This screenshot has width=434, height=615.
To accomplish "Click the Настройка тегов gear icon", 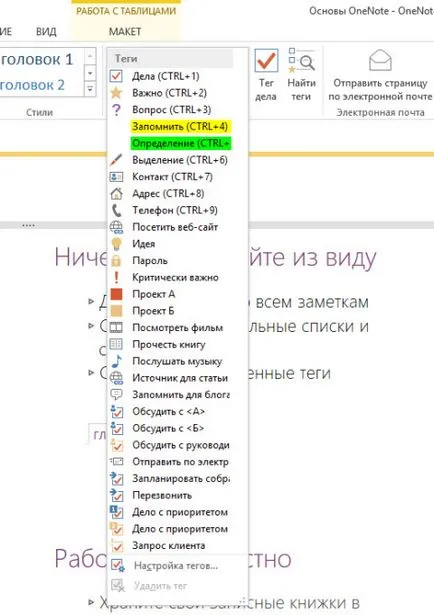I will (117, 565).
